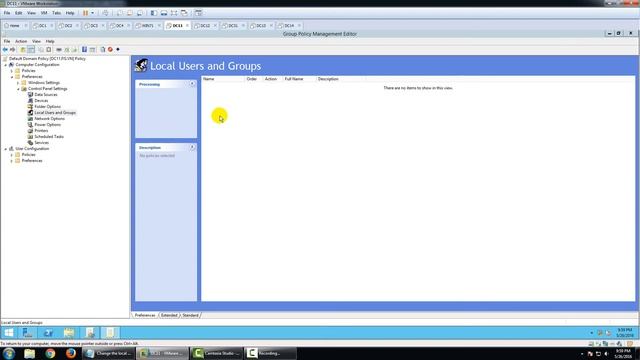Click the black dot icon in editor toolbar
640x360 pixels.
coord(118,49)
